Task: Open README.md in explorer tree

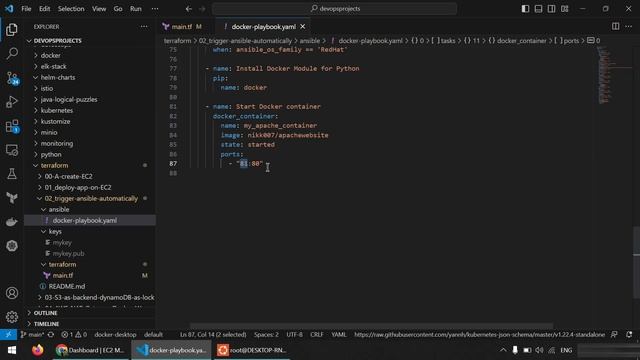Action: pos(67,287)
